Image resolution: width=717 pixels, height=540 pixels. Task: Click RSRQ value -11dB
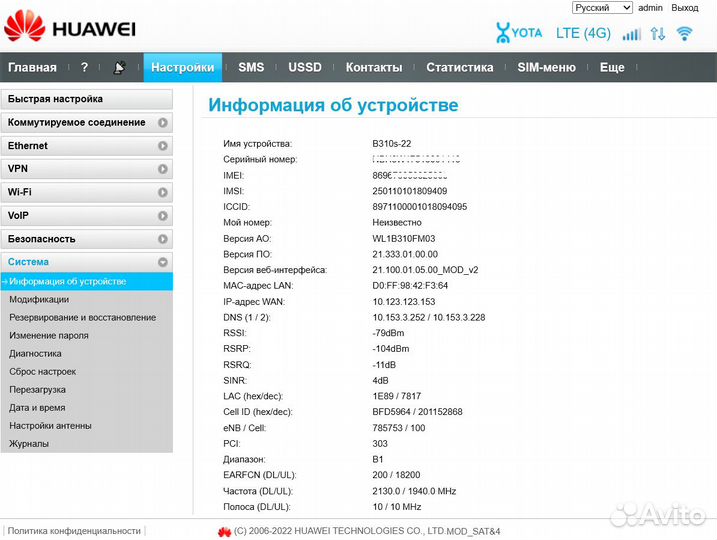(384, 365)
